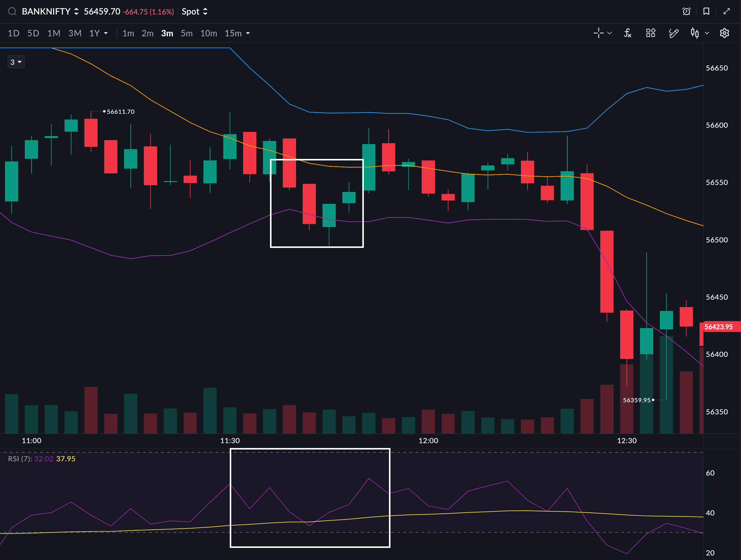741x560 pixels.
Task: Switch to the 5D range tab
Action: pyautogui.click(x=33, y=33)
